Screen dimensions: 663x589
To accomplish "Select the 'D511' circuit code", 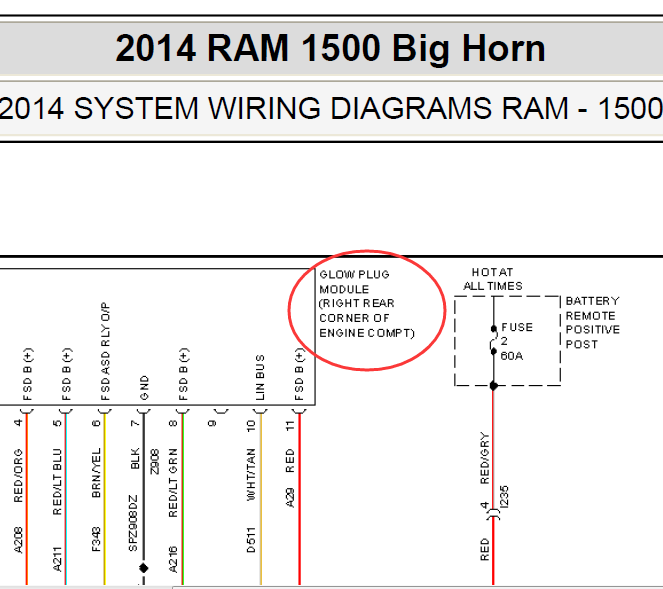I will coord(251,540).
